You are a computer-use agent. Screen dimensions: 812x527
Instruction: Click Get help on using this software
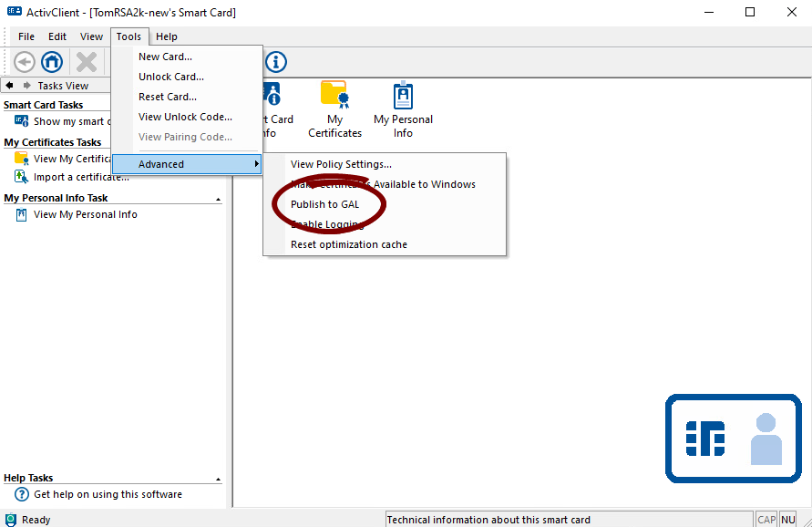(x=108, y=494)
